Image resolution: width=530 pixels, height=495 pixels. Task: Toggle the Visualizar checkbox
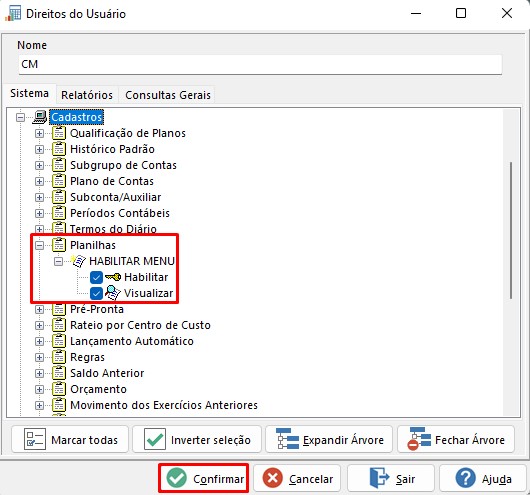point(96,293)
